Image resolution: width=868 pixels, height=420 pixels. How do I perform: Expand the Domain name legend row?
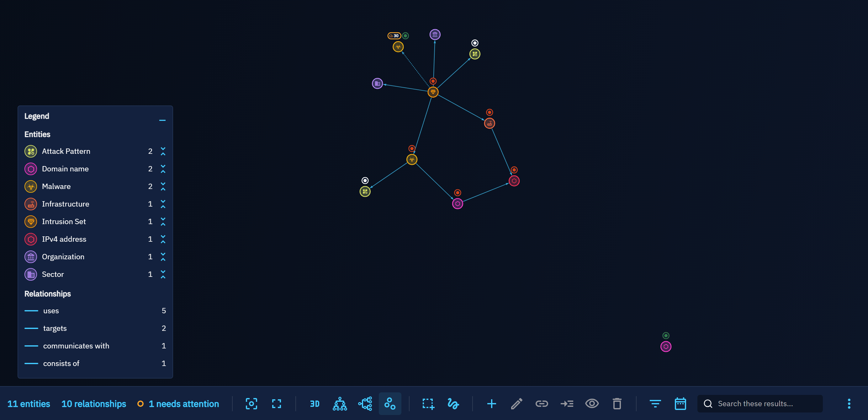click(163, 169)
